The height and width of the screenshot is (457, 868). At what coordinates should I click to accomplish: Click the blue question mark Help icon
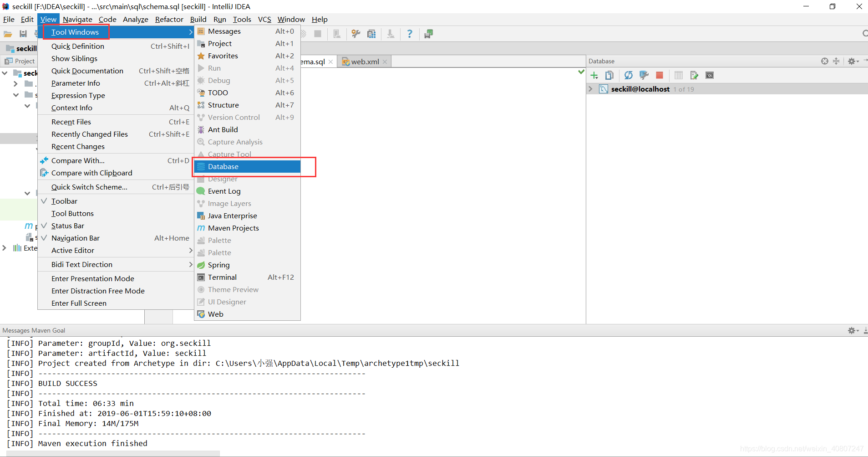click(x=410, y=34)
